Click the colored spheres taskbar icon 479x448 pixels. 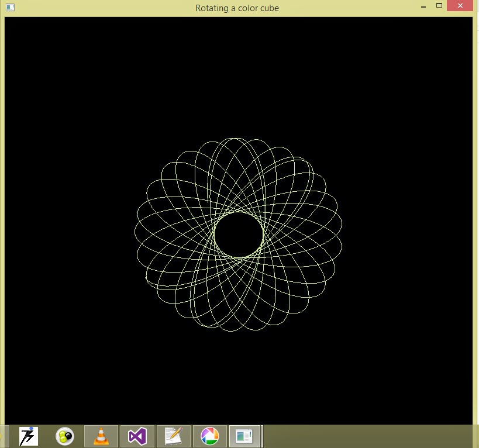[x=64, y=436]
